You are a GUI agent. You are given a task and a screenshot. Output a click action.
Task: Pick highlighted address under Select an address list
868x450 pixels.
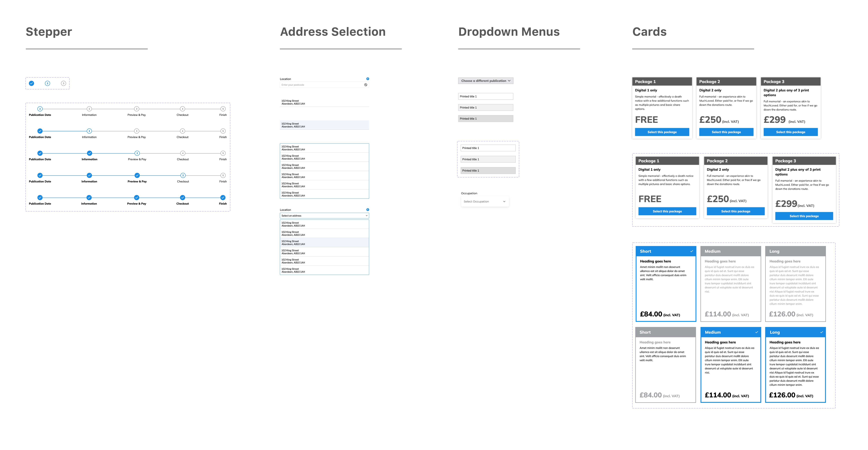coord(324,243)
